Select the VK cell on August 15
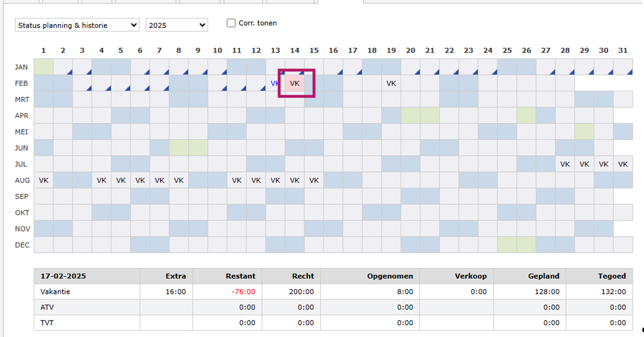 pos(313,180)
